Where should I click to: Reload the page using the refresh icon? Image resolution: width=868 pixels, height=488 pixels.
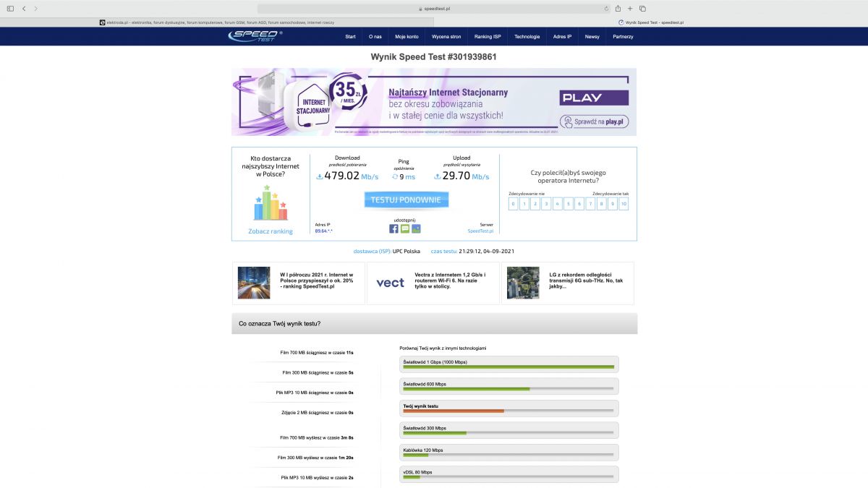point(606,9)
